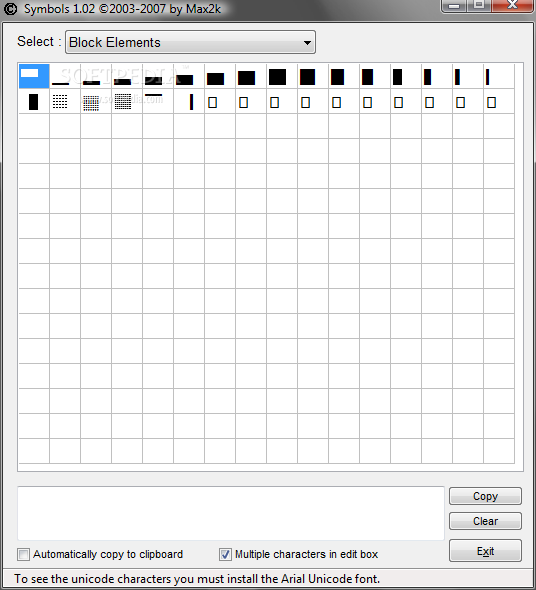Select the lower three quarters block symbol

click(220, 76)
